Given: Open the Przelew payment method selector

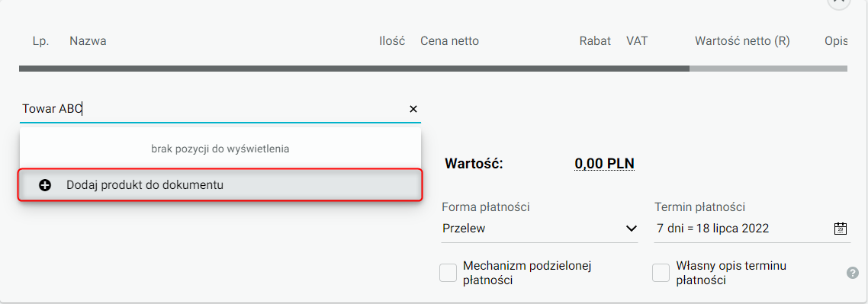Looking at the screenshot, I should tap(540, 229).
